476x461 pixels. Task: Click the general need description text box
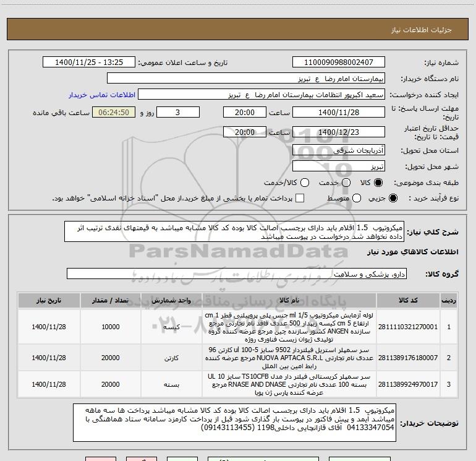[x=234, y=231]
